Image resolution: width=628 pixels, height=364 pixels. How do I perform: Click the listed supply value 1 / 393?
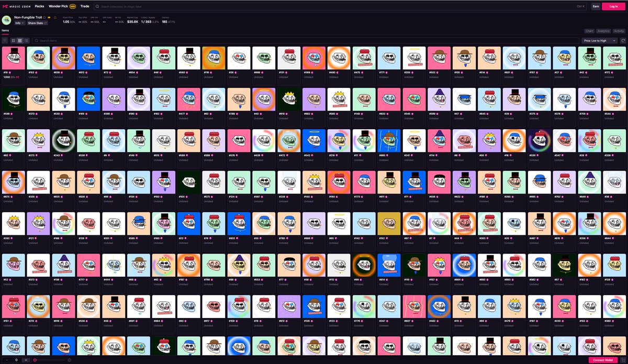[146, 22]
